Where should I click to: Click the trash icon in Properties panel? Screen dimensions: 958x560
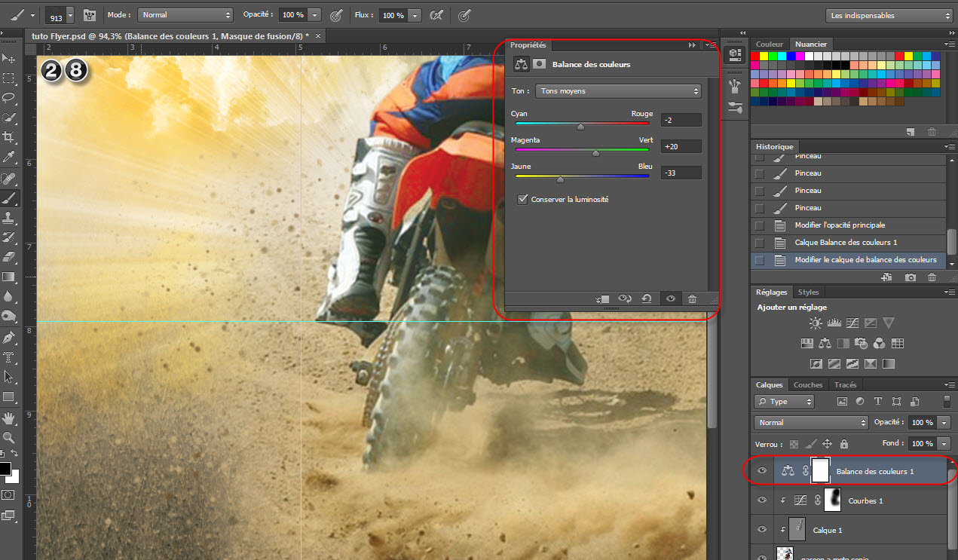[692, 298]
